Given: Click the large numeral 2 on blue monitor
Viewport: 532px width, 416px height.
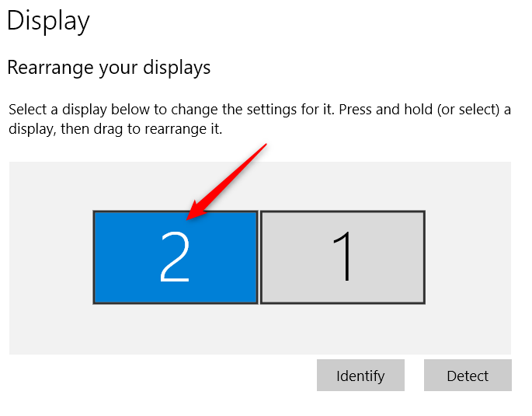Looking at the screenshot, I should (176, 257).
